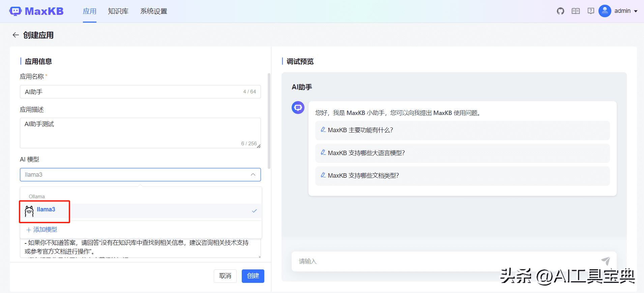Click the 取消 button
The width and height of the screenshot is (644, 293).
[x=225, y=276]
